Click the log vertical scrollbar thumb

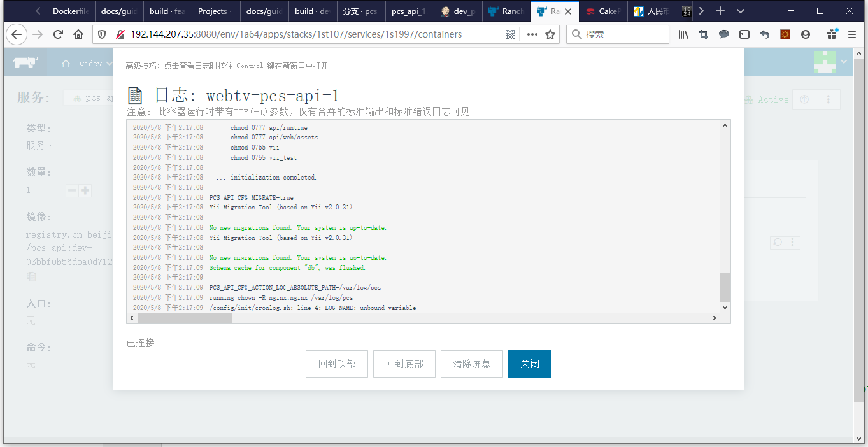click(x=725, y=287)
